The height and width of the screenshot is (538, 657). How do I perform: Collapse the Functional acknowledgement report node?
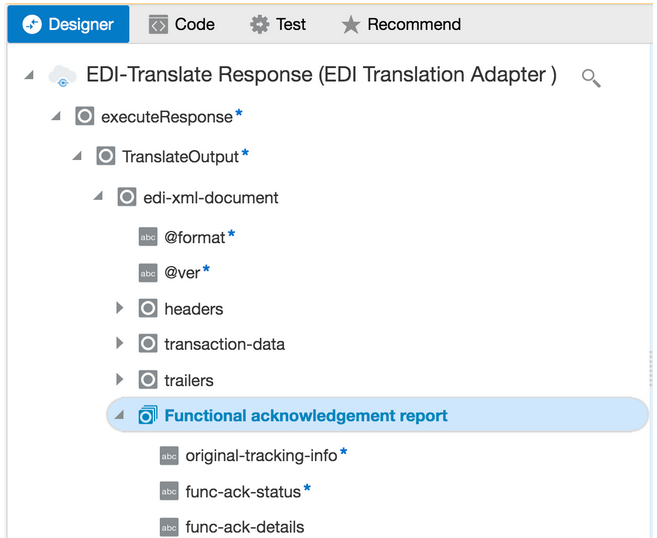119,416
